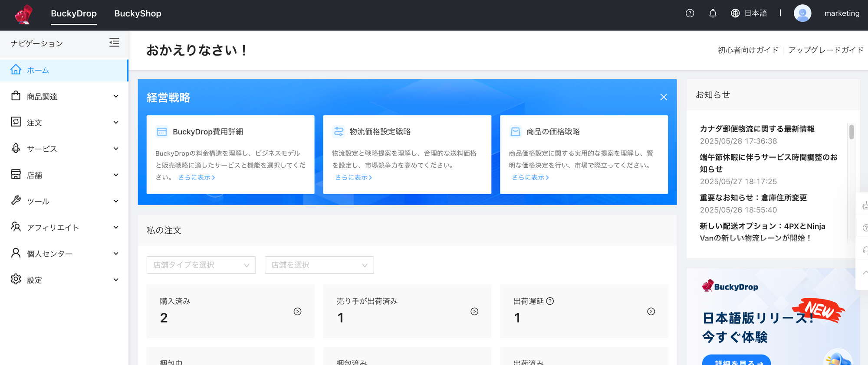Click さらに表示 under BuckyDrop費用詳細

pos(197,177)
